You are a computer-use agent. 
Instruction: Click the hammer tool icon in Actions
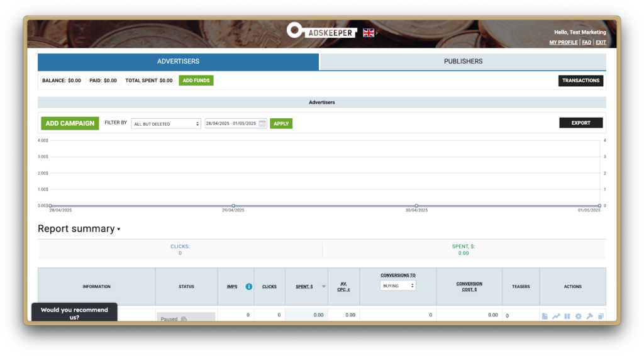point(589,316)
